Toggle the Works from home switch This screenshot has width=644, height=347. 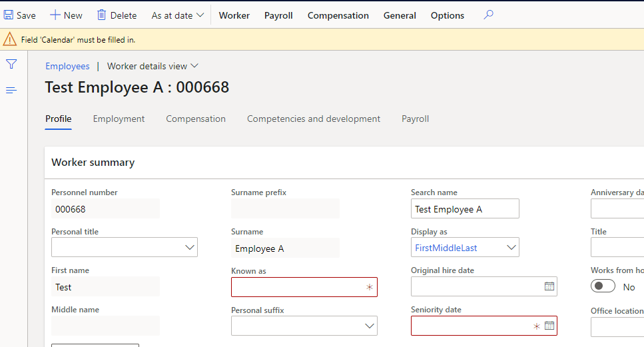tap(603, 286)
